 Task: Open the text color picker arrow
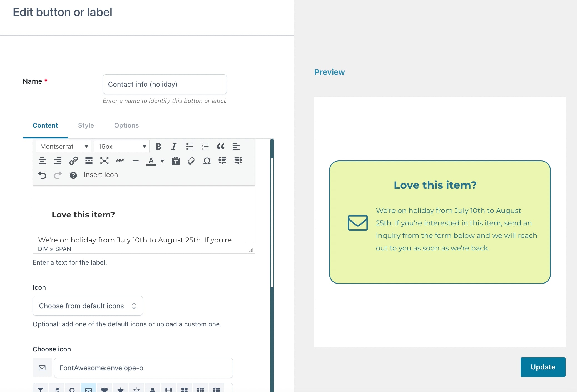[x=162, y=161]
